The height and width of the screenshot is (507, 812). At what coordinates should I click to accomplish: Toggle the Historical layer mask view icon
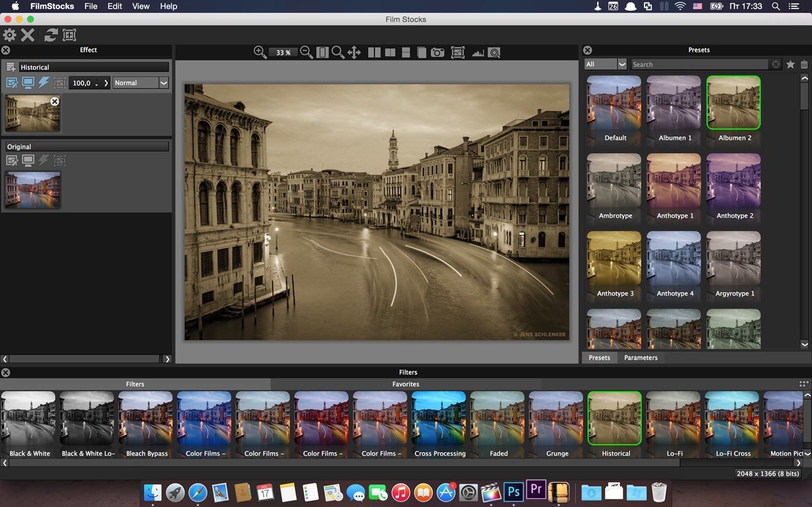[59, 82]
